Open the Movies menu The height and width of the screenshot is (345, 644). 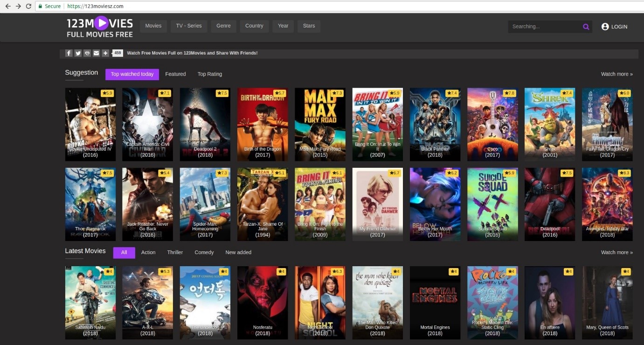click(x=153, y=26)
